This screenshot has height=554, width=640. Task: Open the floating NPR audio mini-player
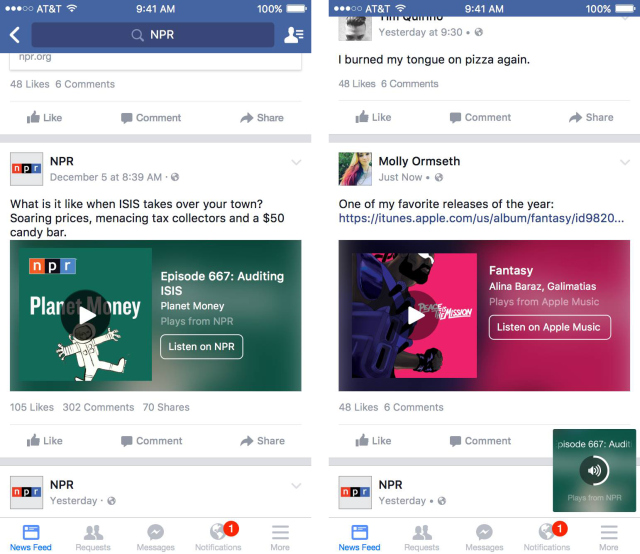pyautogui.click(x=594, y=470)
